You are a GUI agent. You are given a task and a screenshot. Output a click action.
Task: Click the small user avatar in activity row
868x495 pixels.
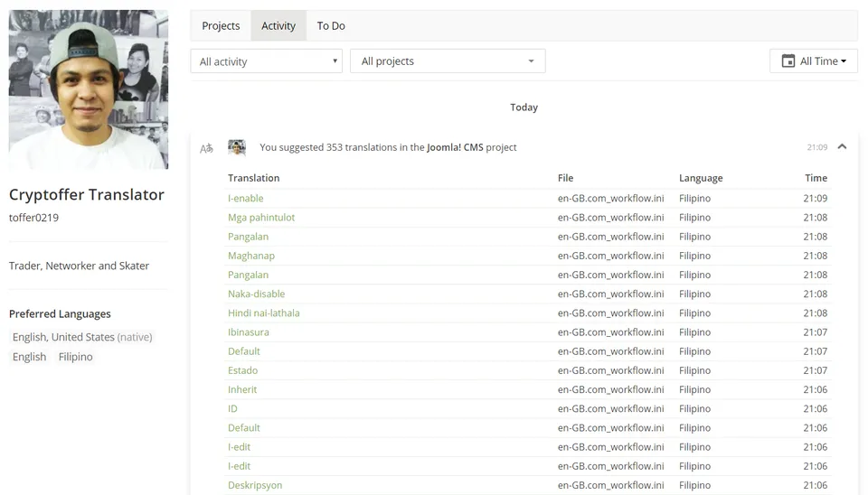[237, 147]
